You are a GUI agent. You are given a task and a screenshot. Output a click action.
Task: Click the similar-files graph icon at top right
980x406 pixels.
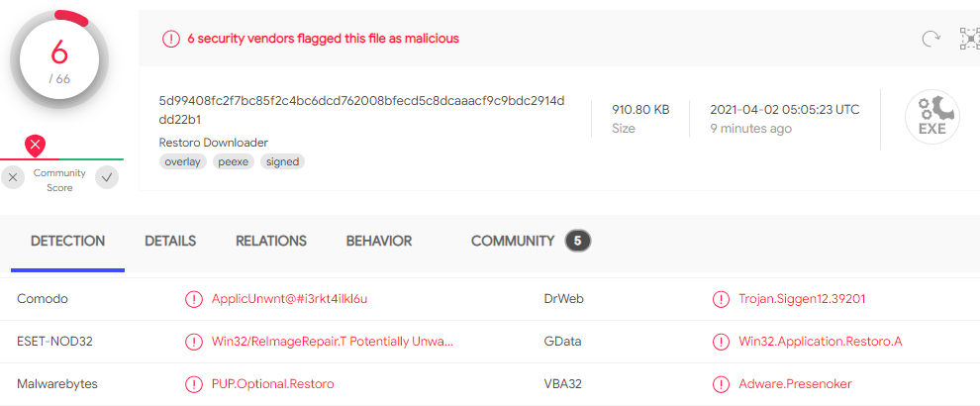pyautogui.click(x=969, y=39)
